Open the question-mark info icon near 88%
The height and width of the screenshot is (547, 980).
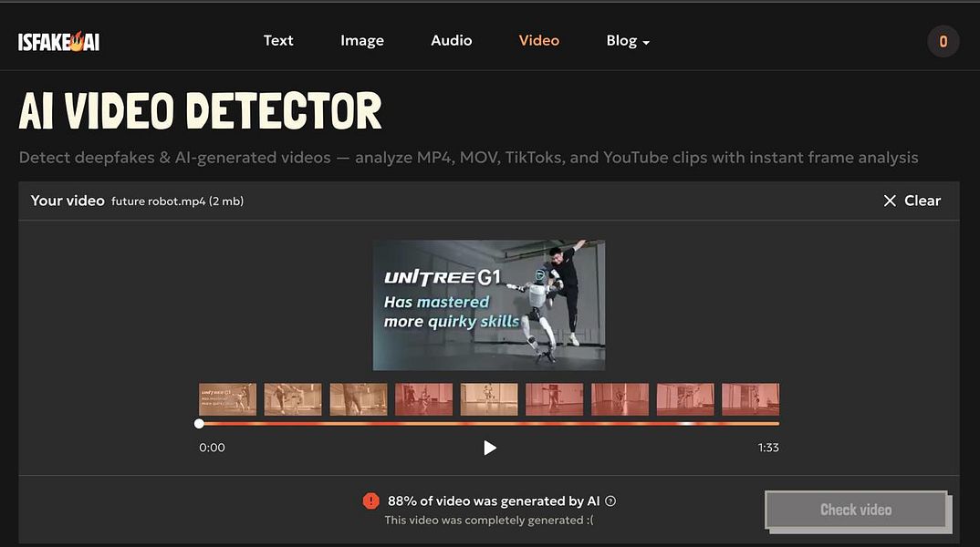coord(610,500)
